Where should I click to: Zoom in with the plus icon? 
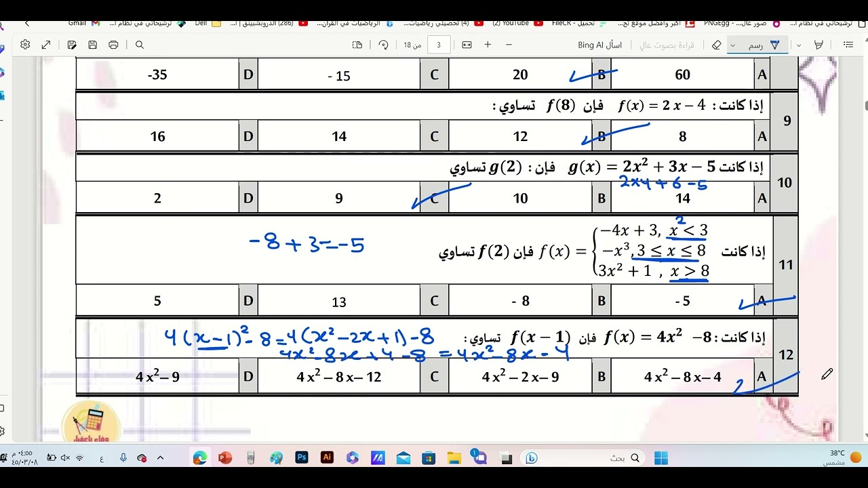[x=488, y=45]
